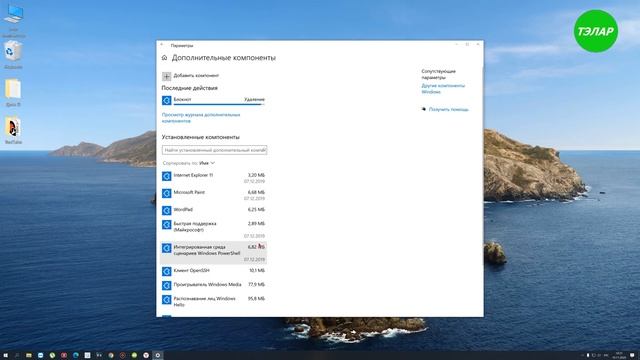This screenshot has width=640, height=360.
Task: Click the Получить помощь link
Action: coord(449,109)
